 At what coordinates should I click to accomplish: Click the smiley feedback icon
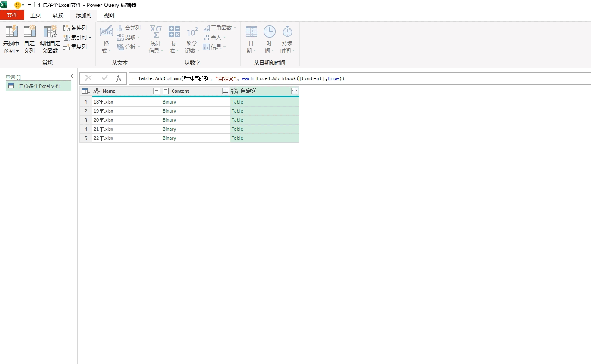(18, 5)
